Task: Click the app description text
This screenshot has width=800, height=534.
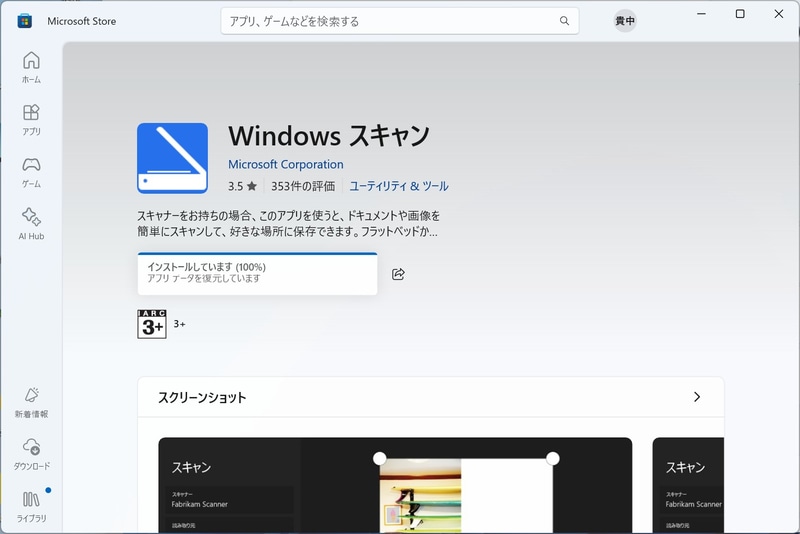Action: pos(288,223)
